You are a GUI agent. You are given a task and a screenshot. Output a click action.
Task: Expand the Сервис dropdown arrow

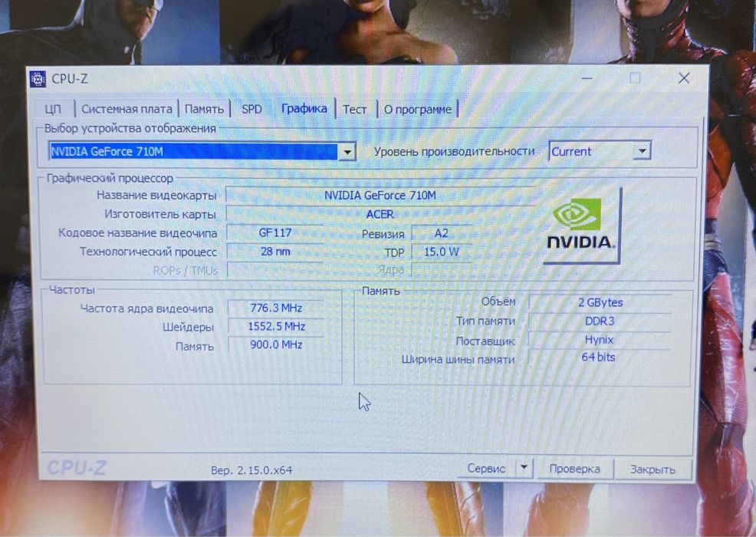[524, 468]
